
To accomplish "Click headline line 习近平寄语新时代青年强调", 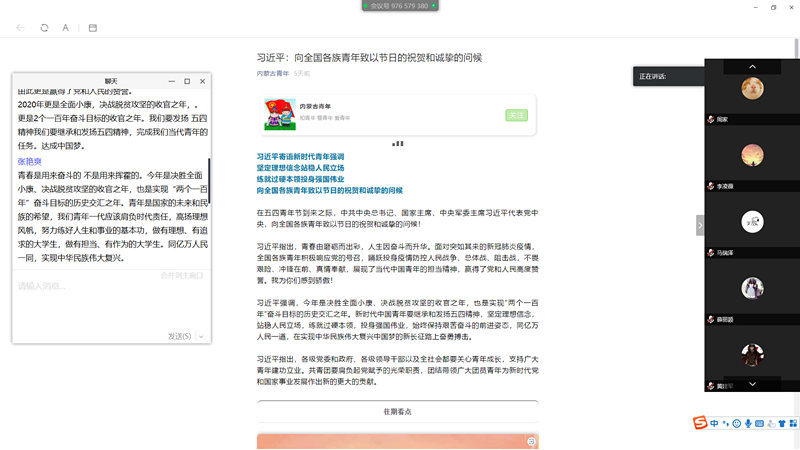I will tap(301, 157).
